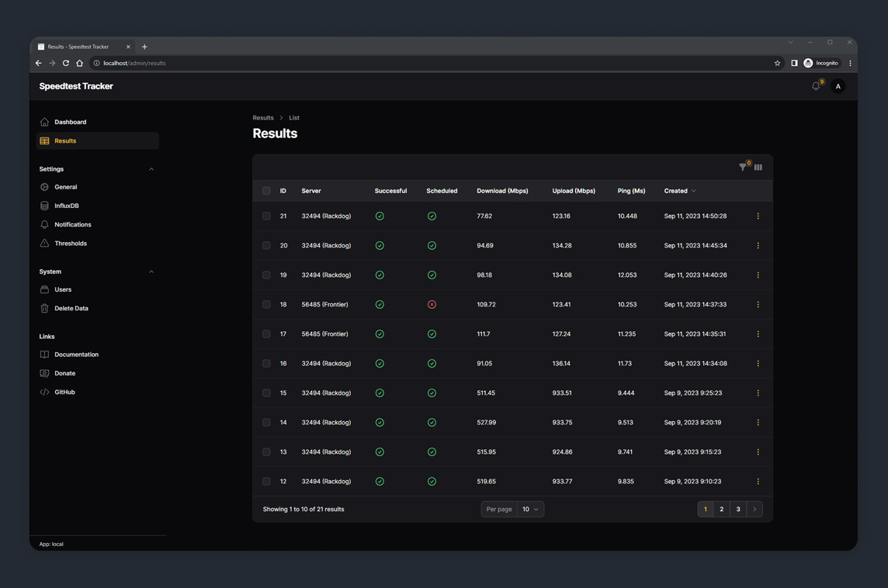Open the notifications bell icon
The height and width of the screenshot is (588, 888).
(x=816, y=86)
